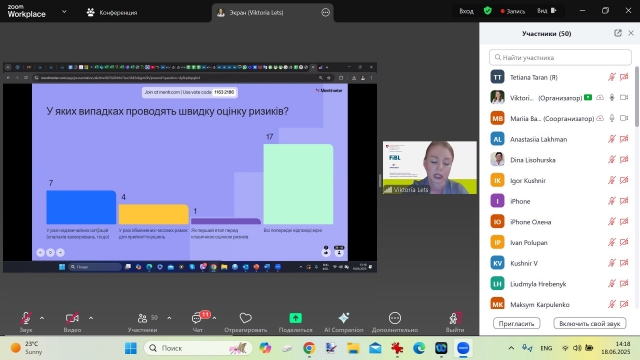Click microphone icon in Viktoria organizer row
Image resolution: width=640 pixels, height=360 pixels.
click(x=611, y=98)
